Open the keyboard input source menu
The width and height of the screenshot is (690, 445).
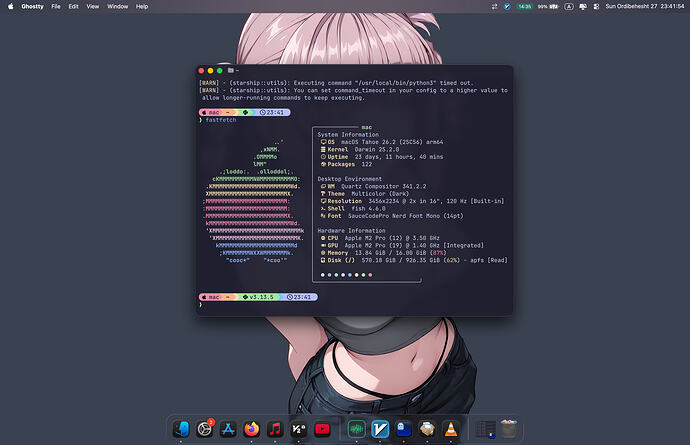click(569, 6)
